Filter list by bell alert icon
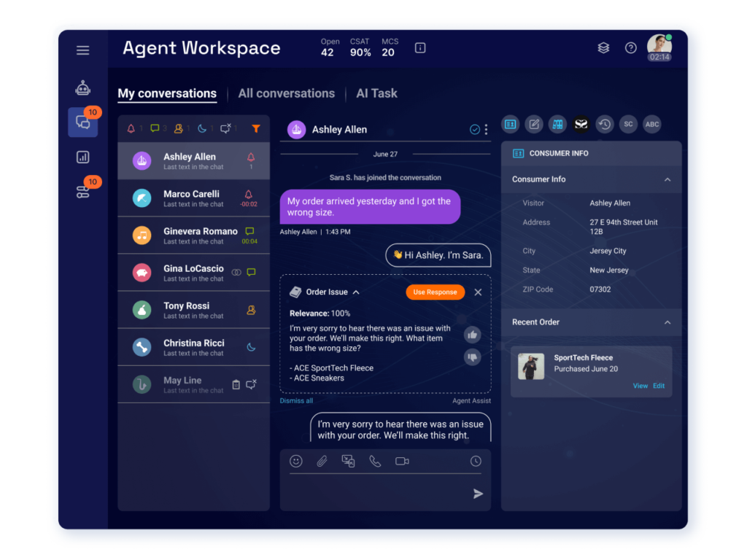This screenshot has height=560, width=747. 131,128
